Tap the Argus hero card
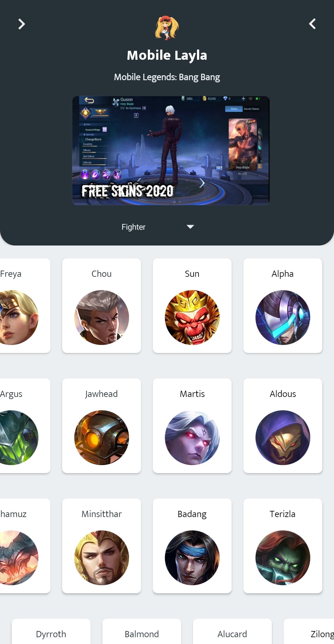Image resolution: width=334 pixels, height=644 pixels. pyautogui.click(x=25, y=426)
